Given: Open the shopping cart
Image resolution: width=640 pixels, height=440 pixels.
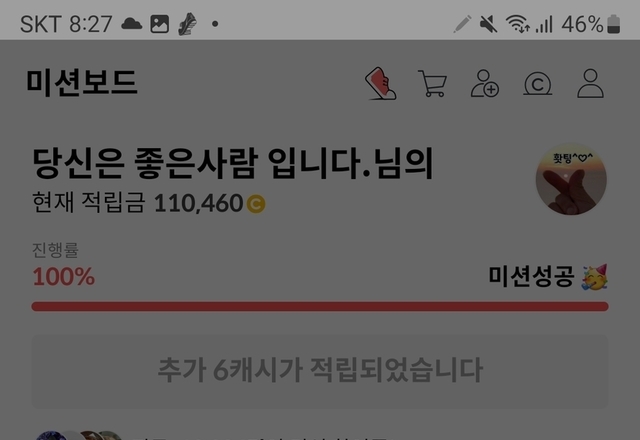Looking at the screenshot, I should [432, 84].
